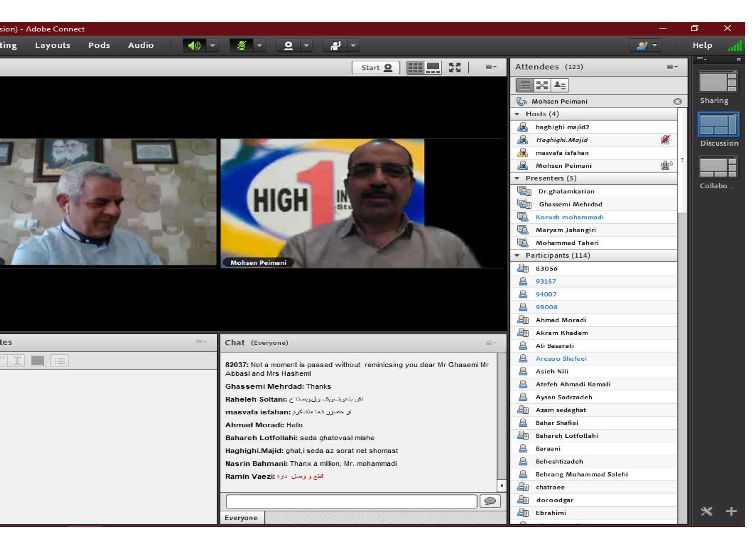Send chat with the speech bubble button

pyautogui.click(x=490, y=501)
